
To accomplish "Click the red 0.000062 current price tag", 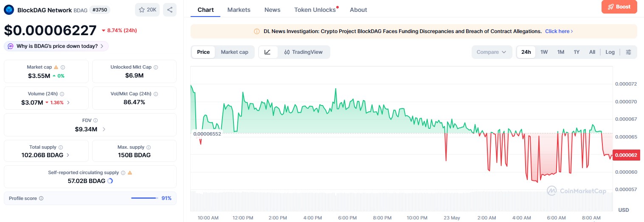I will (626, 155).
